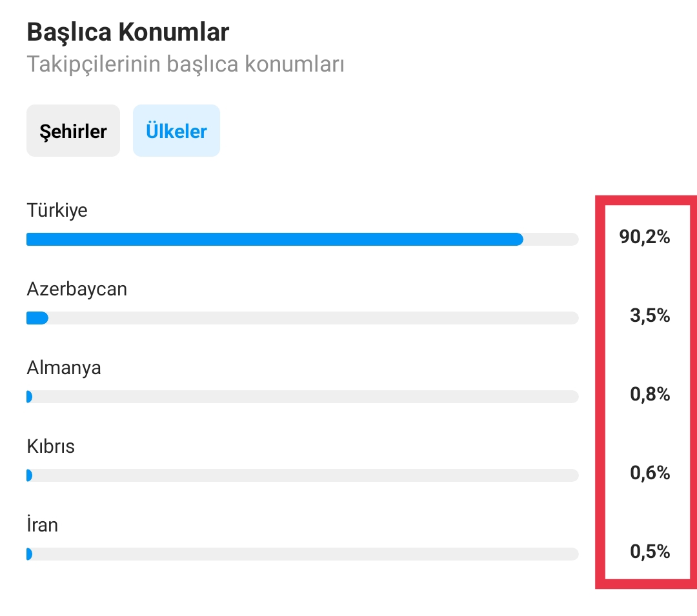Click the Başlıca Konumlar heading

tap(128, 32)
